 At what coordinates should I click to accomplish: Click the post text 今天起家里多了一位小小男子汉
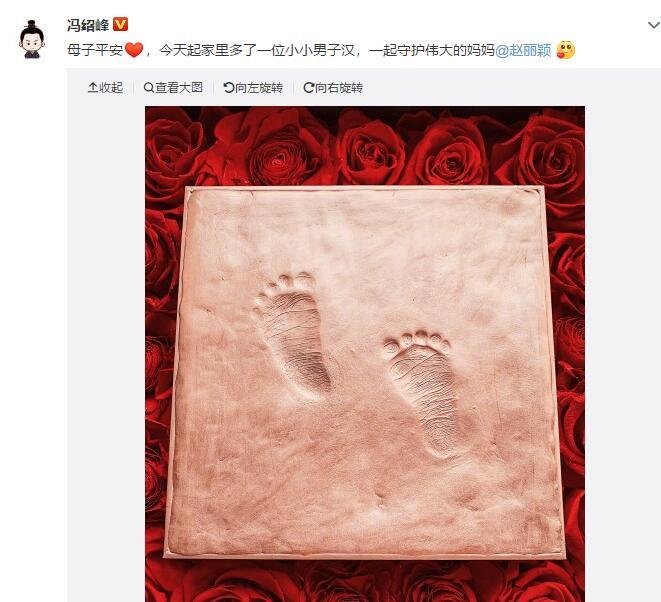256,51
